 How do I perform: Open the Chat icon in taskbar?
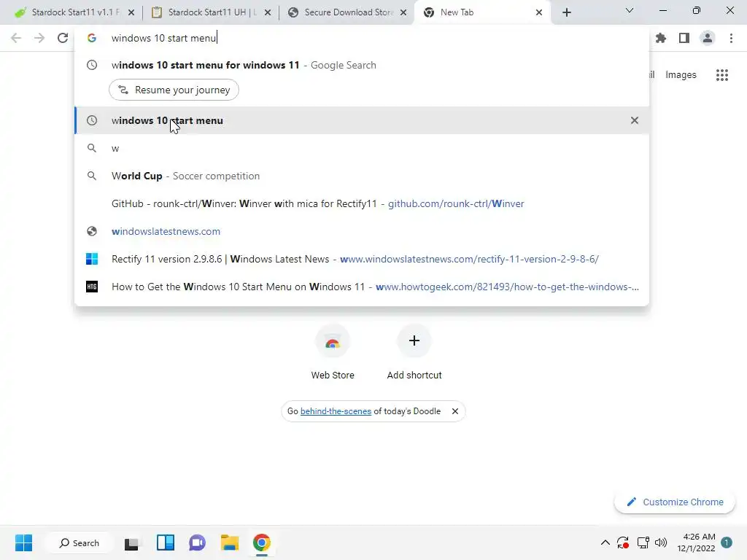(197, 542)
